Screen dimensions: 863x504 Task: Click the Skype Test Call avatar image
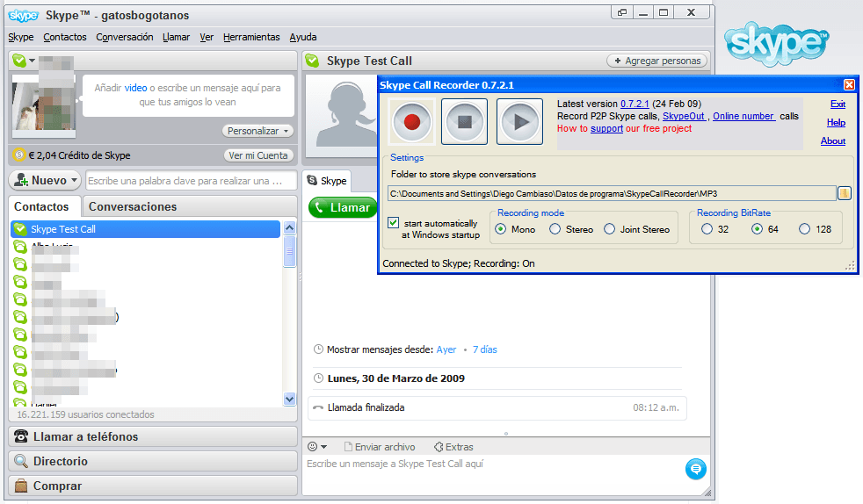[341, 117]
